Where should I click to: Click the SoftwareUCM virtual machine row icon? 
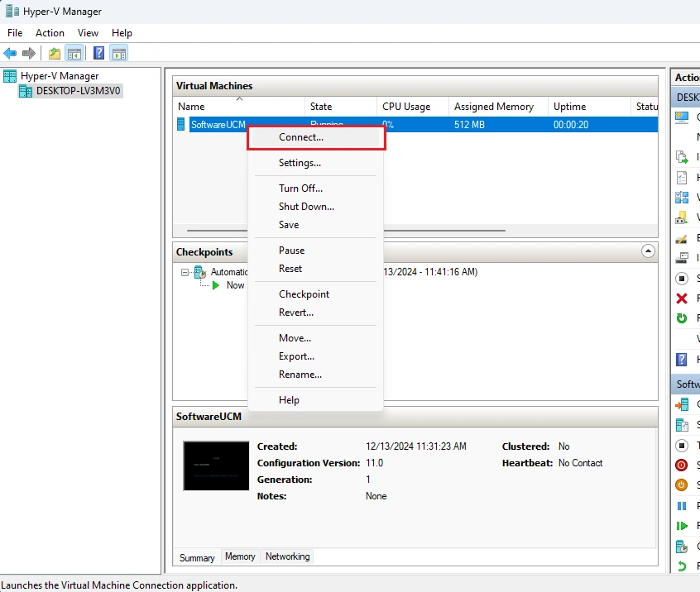point(181,125)
